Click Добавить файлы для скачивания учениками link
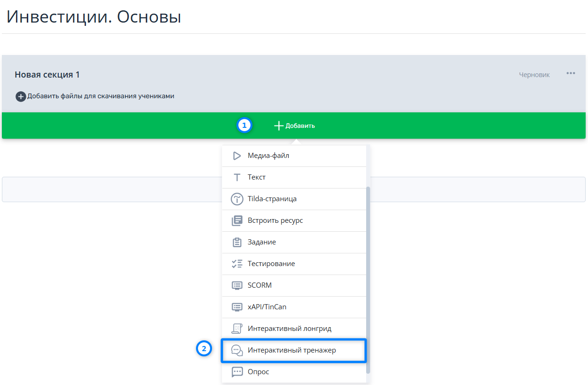The image size is (588, 385). [101, 96]
